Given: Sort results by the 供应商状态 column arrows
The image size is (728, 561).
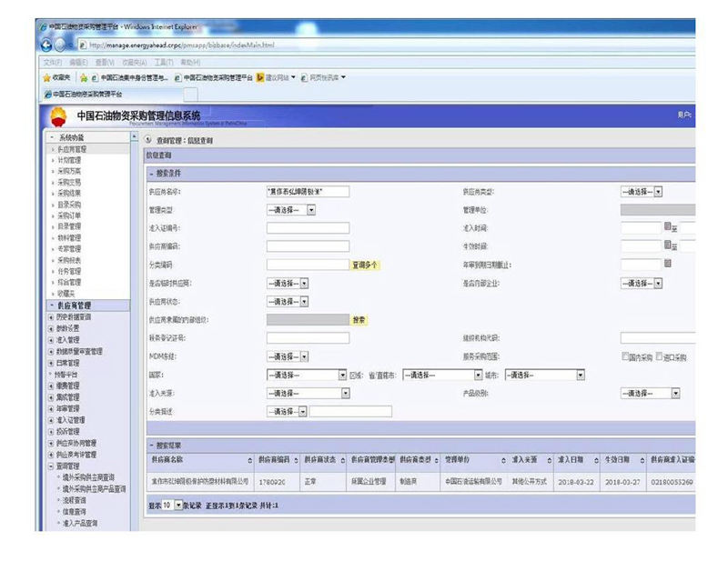Looking at the screenshot, I should (x=343, y=460).
